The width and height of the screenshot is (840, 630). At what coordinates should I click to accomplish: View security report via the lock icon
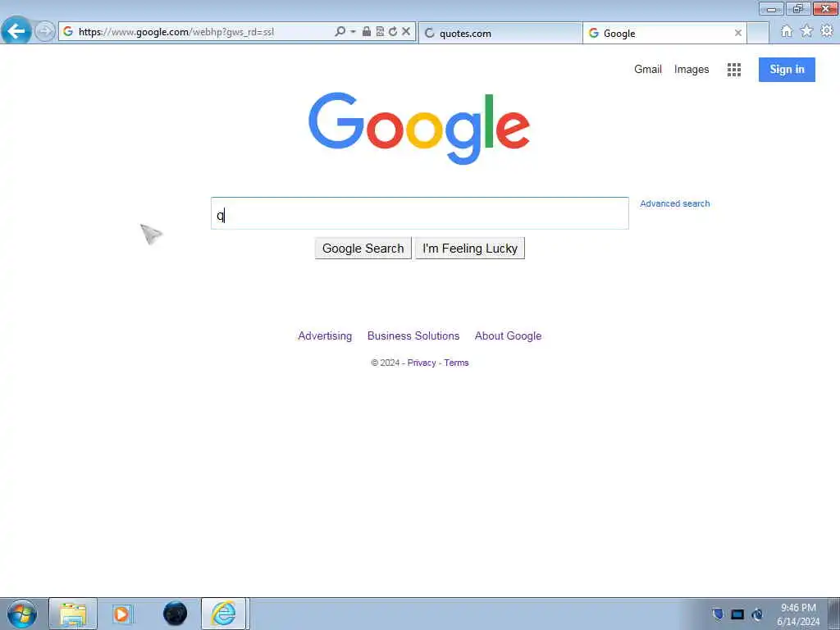[x=367, y=32]
